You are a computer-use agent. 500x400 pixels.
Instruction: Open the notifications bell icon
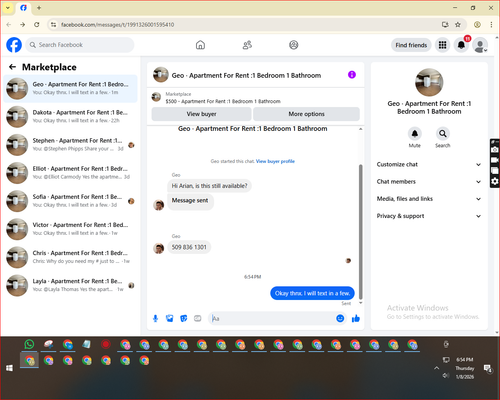461,45
